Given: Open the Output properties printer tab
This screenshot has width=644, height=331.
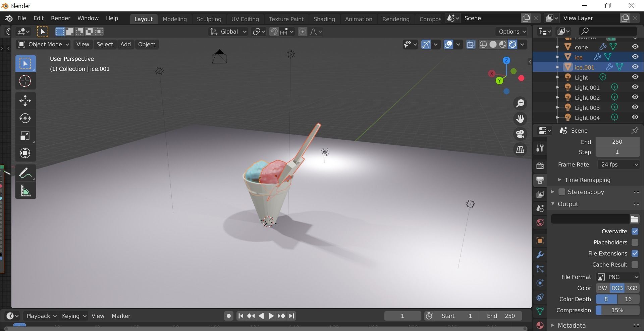Looking at the screenshot, I should tap(540, 180).
